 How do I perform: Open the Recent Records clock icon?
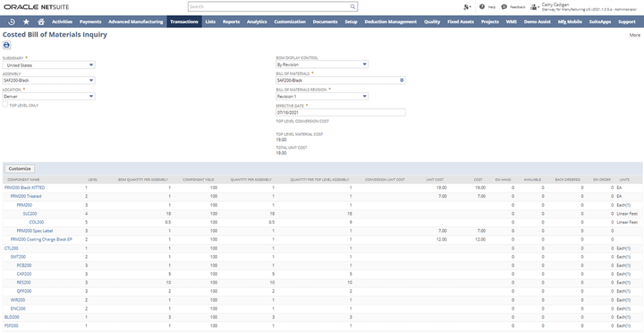click(x=12, y=22)
